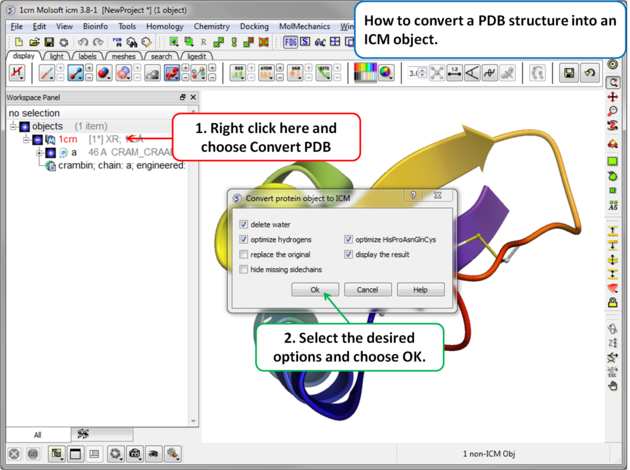Toggle optimize HisProAsnGlnCys checkbox
630x470 pixels.
[349, 240]
